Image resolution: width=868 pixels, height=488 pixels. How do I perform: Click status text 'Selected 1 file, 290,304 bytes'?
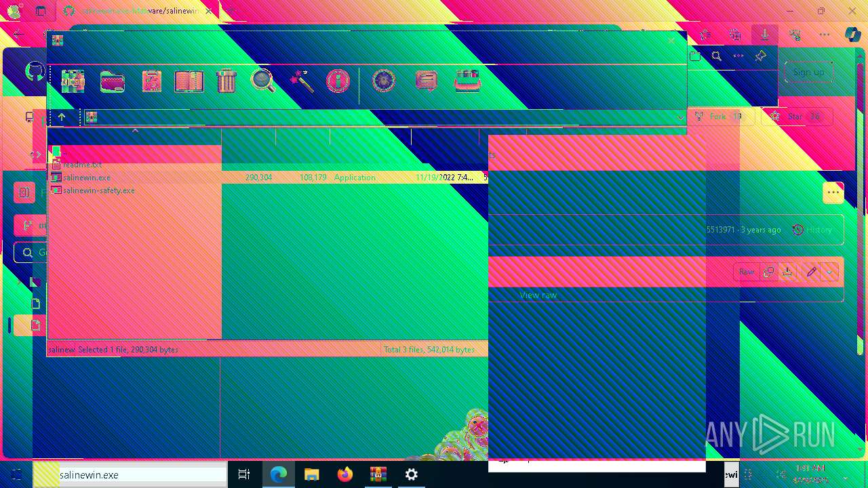coord(128,350)
